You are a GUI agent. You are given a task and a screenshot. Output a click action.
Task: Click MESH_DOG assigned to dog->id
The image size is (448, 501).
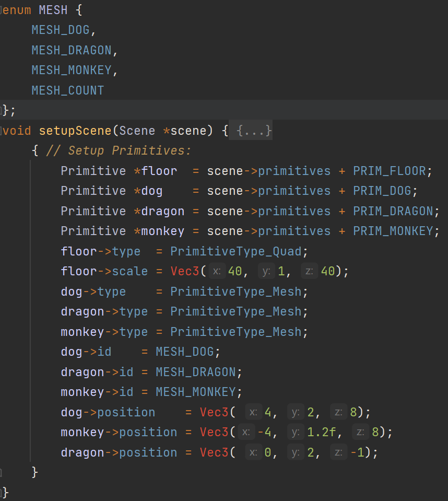tap(184, 352)
